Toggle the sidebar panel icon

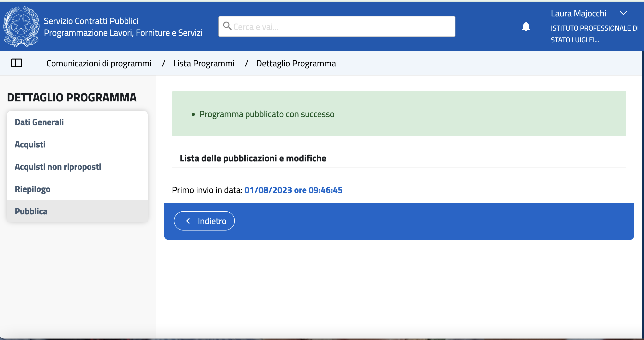[17, 63]
